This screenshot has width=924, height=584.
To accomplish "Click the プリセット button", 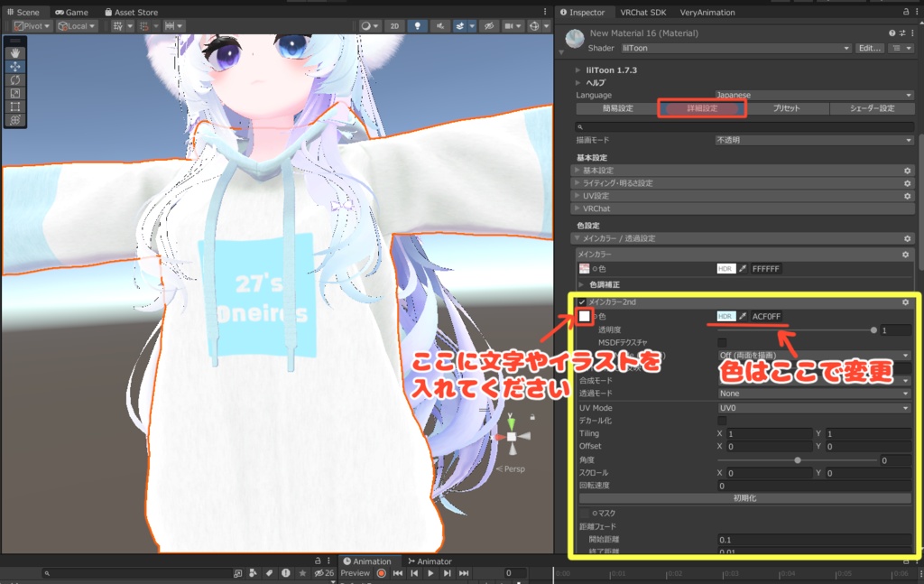I will [787, 108].
